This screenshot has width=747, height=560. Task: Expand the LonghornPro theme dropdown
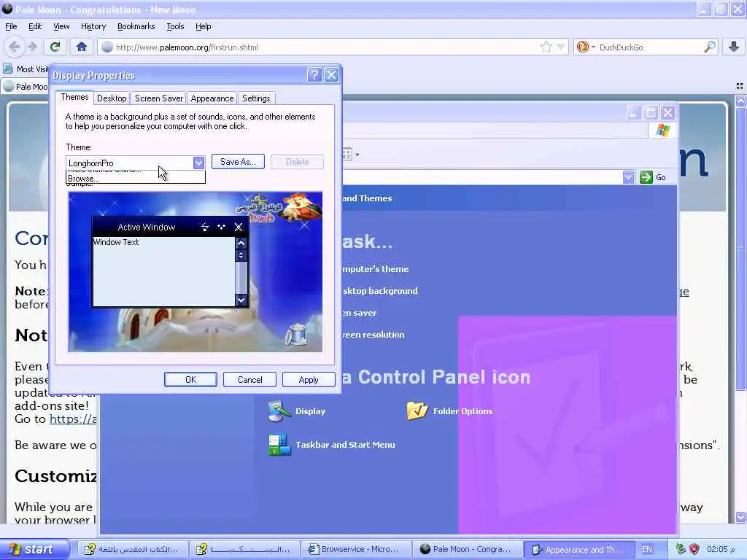(198, 163)
